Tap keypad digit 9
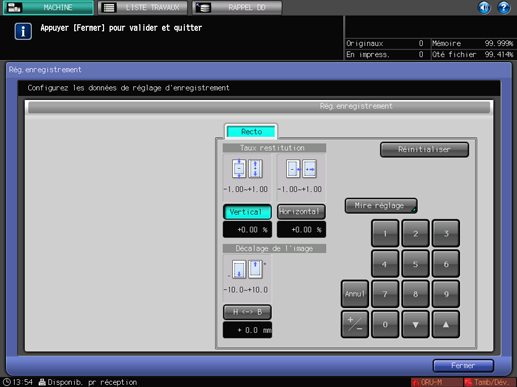 [x=446, y=294]
